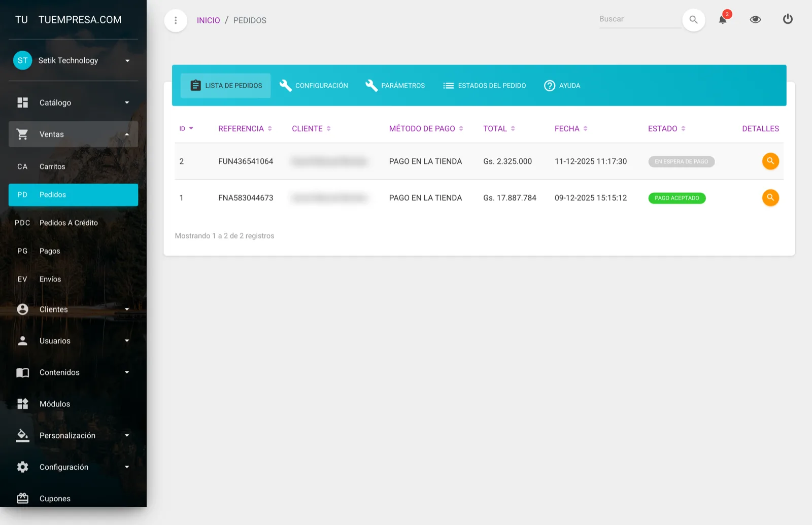Viewport: 812px width, 525px height.
Task: Click date 11-12-2025 11:17:30
Action: [591, 161]
